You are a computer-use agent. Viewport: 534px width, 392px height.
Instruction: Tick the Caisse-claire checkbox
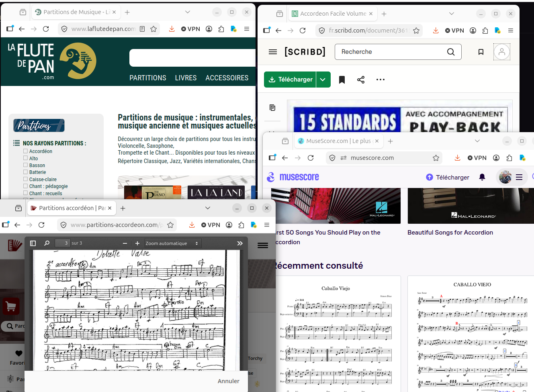click(25, 179)
